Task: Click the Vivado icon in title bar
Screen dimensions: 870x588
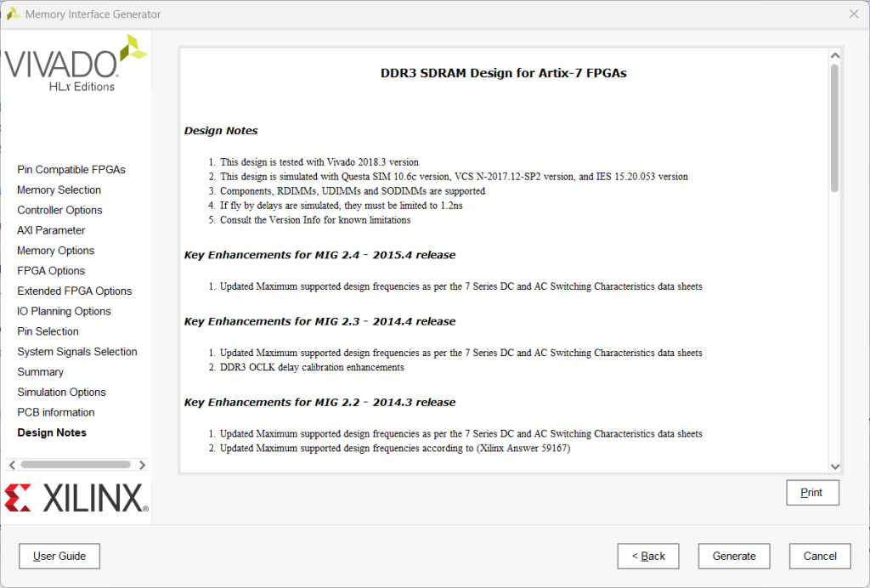Action: click(14, 14)
